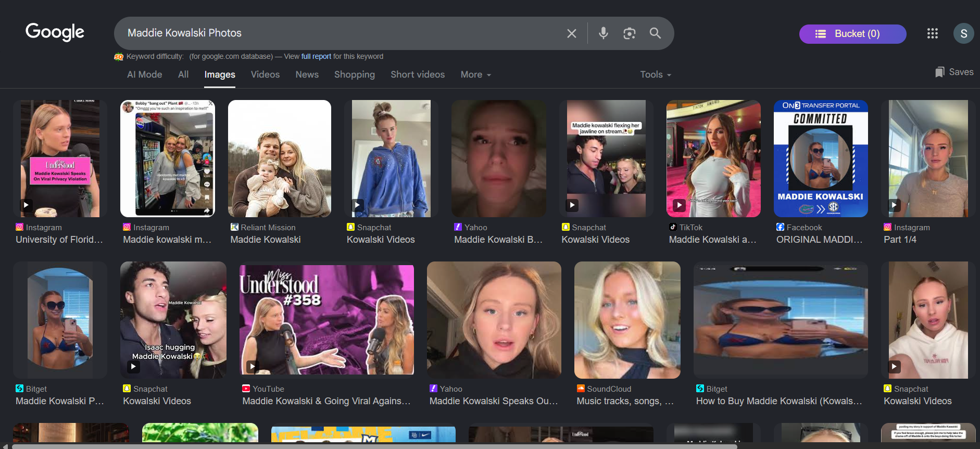The height and width of the screenshot is (449, 980).
Task: Open the Isaac hugging Maddie Kowalski thumbnail
Action: tap(173, 320)
